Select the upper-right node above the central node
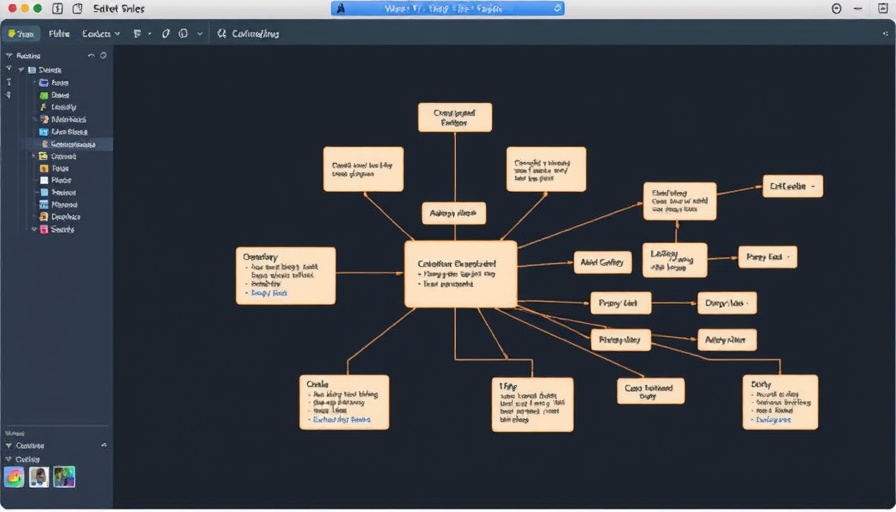The width and height of the screenshot is (896, 512). [x=546, y=169]
